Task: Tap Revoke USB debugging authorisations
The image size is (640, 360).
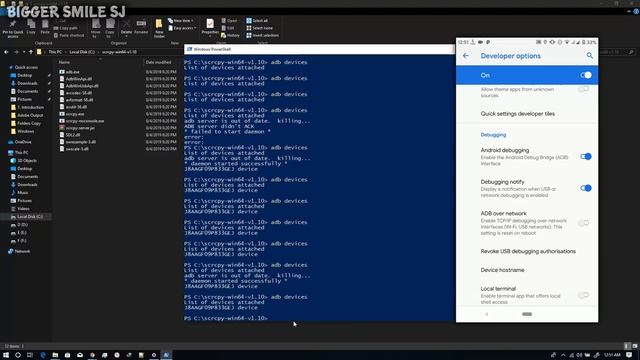Action: [x=527, y=251]
